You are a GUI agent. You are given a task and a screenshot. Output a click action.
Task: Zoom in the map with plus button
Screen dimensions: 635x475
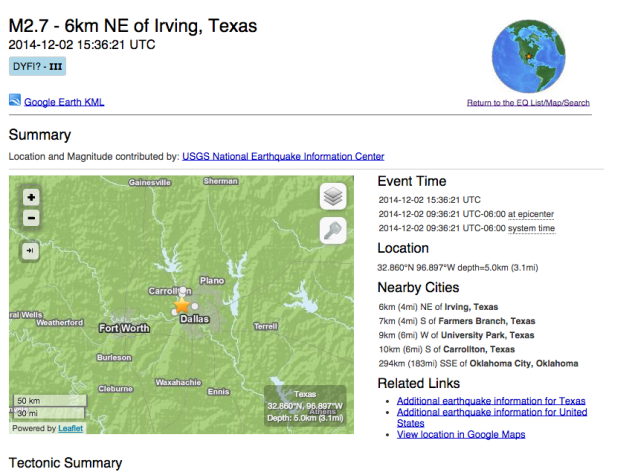click(x=31, y=198)
